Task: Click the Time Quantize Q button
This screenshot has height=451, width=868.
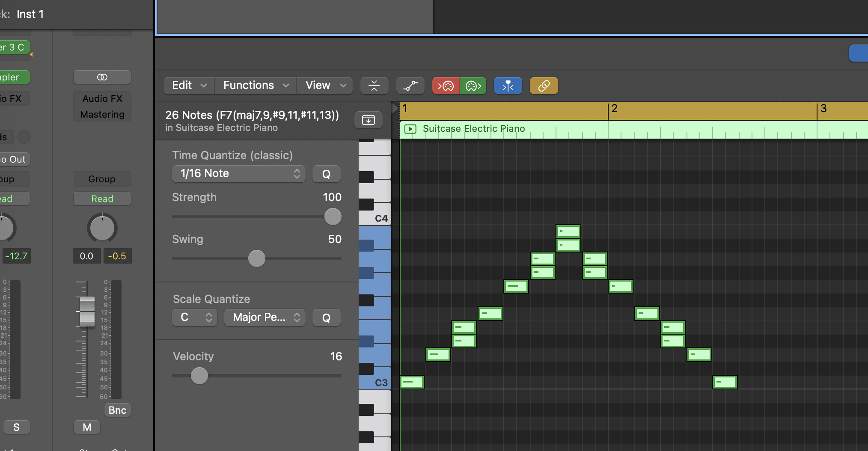Action: click(x=326, y=174)
